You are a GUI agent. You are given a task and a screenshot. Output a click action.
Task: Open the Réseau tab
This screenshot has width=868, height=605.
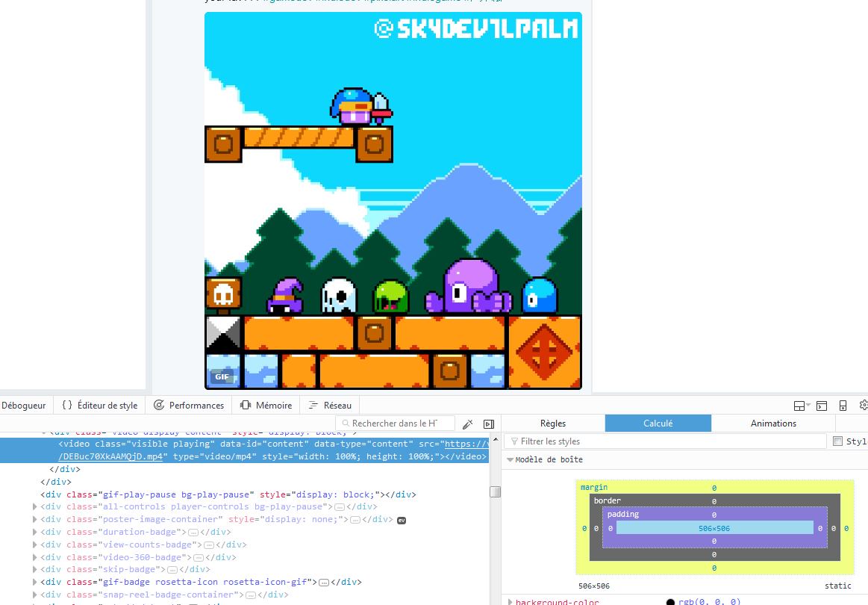[x=330, y=405]
